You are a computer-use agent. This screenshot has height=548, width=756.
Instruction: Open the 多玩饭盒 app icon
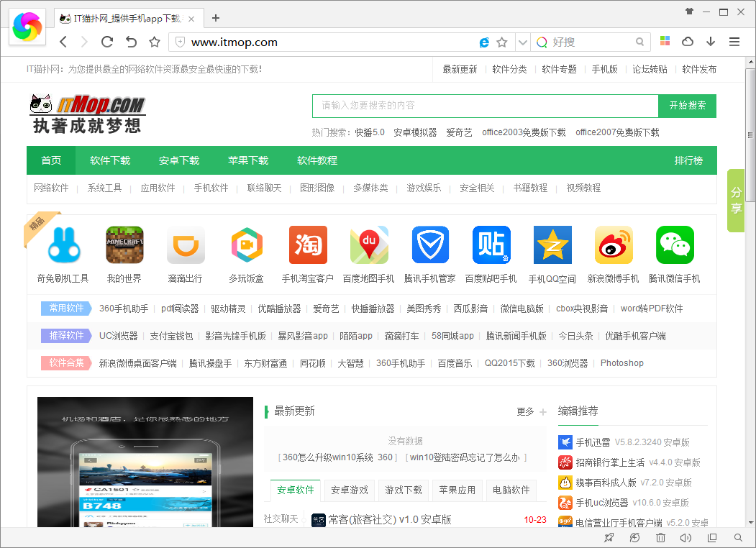coord(247,245)
